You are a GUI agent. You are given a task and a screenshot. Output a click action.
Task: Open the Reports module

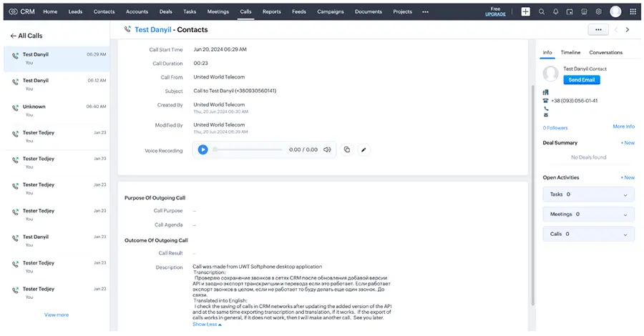point(271,11)
